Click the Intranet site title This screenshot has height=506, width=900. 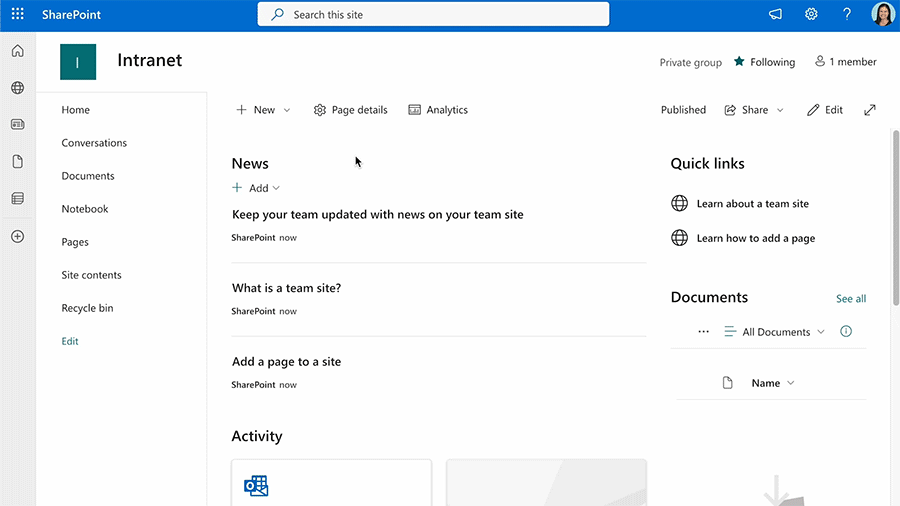point(150,60)
